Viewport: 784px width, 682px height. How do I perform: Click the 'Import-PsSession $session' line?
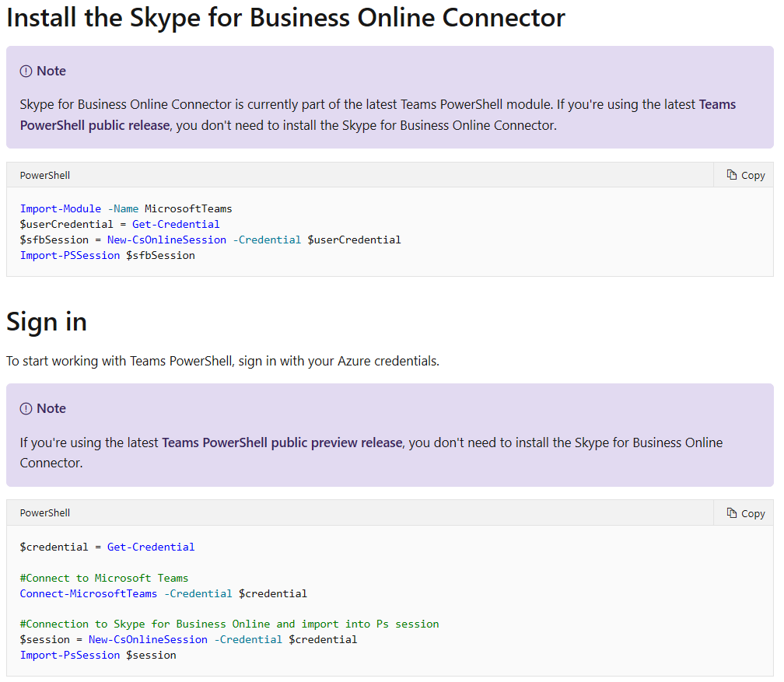[x=98, y=655]
